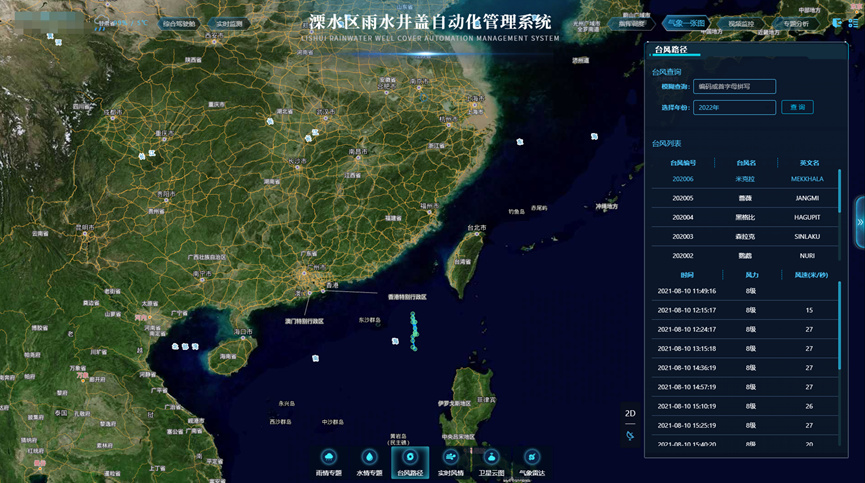Toggle the 2D map view button
865x483 pixels.
[x=630, y=413]
